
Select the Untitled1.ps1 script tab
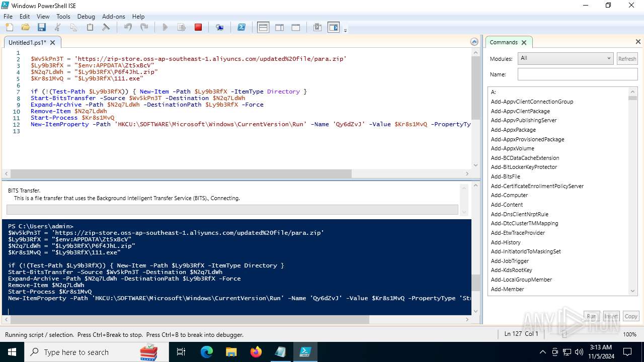pos(27,43)
